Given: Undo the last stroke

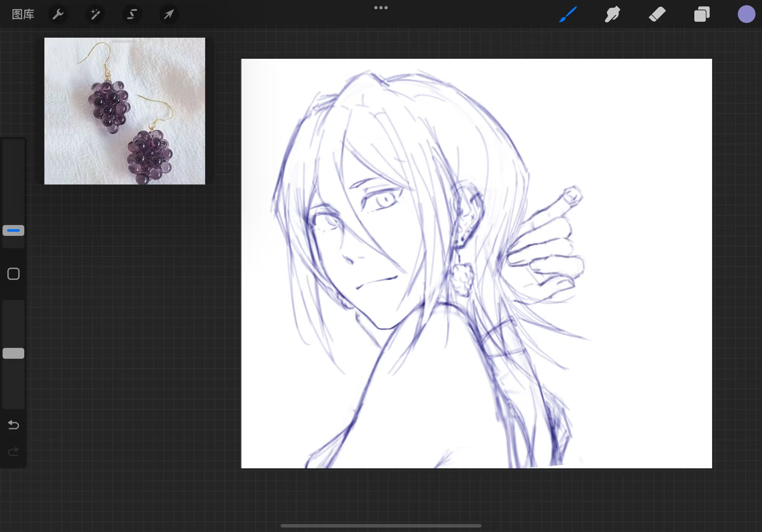Looking at the screenshot, I should tap(13, 424).
